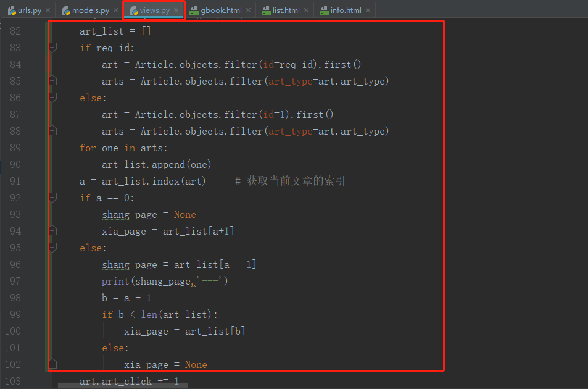
Task: Click the HTML file icon on info.html
Action: coord(324,11)
